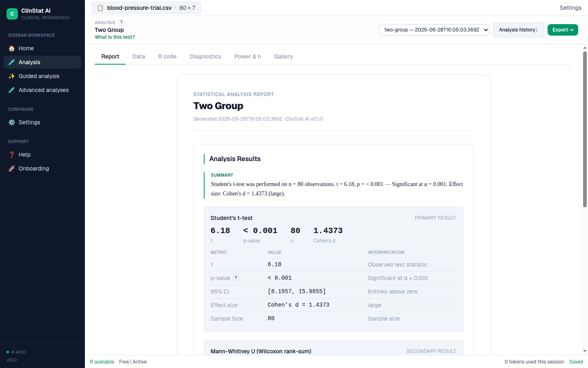Click the 'Saved' status indicator
The height and width of the screenshot is (368, 588).
coord(576,362)
